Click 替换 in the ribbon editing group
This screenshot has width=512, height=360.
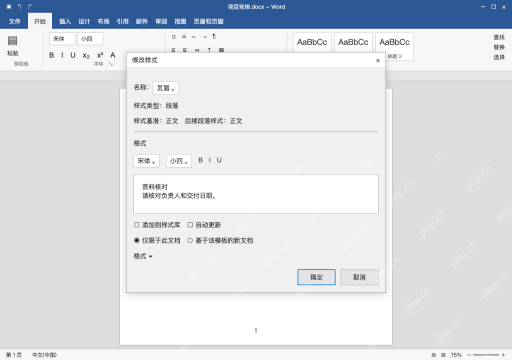(499, 47)
